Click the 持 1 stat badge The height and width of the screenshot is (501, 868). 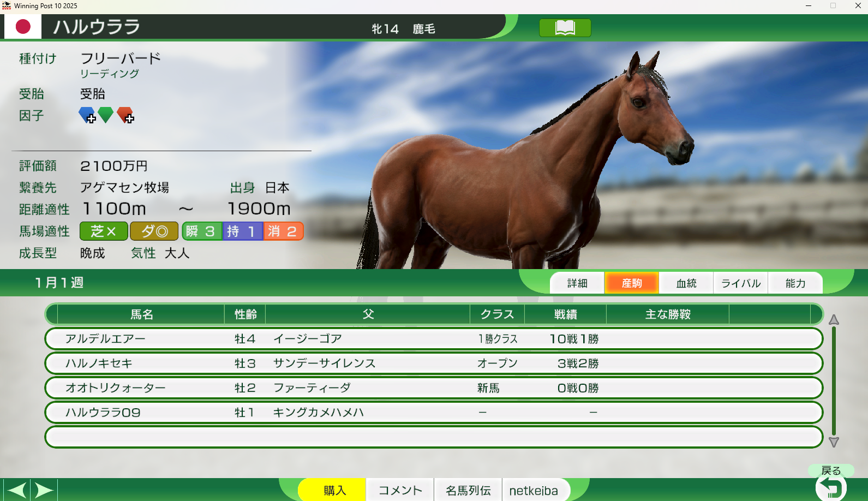click(x=243, y=231)
